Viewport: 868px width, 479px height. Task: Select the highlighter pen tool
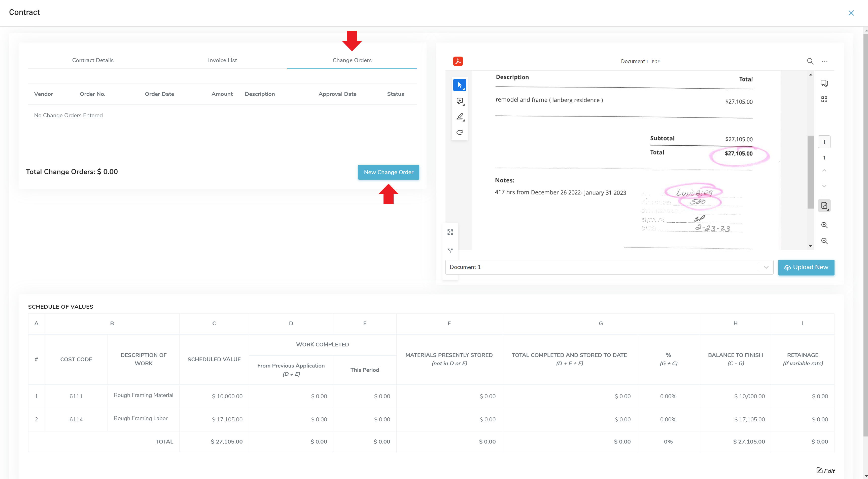coord(460,116)
